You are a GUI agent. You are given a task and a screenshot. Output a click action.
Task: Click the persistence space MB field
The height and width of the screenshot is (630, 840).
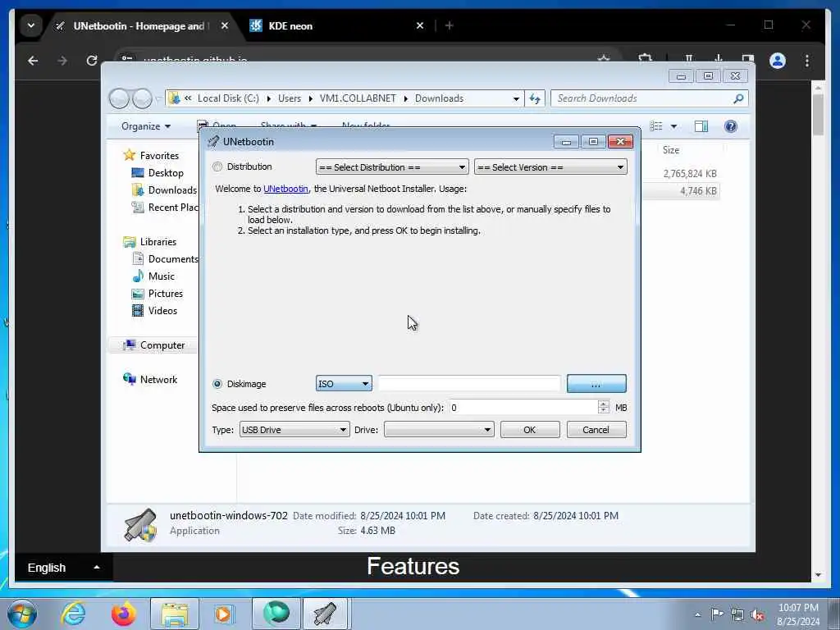[523, 408]
